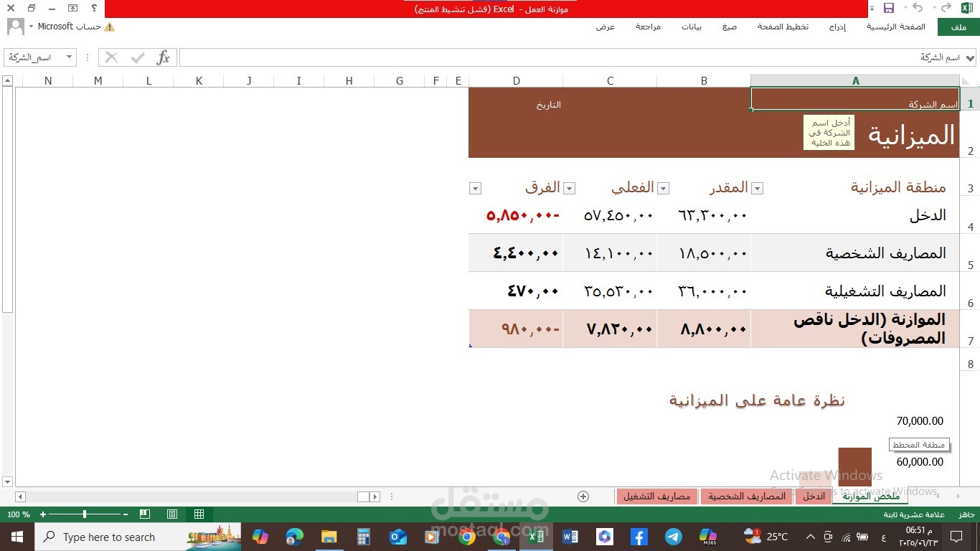Select column D header
The height and width of the screenshot is (551, 980).
[517, 81]
